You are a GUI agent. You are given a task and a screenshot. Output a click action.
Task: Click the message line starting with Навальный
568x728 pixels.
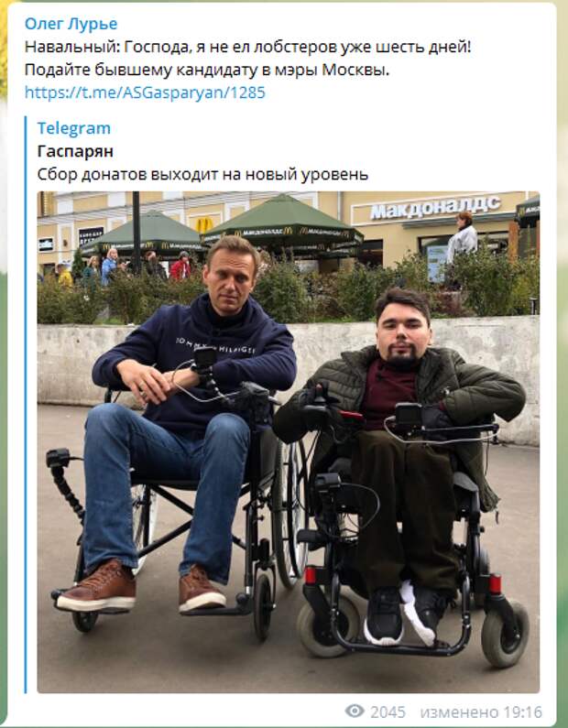click(x=248, y=47)
